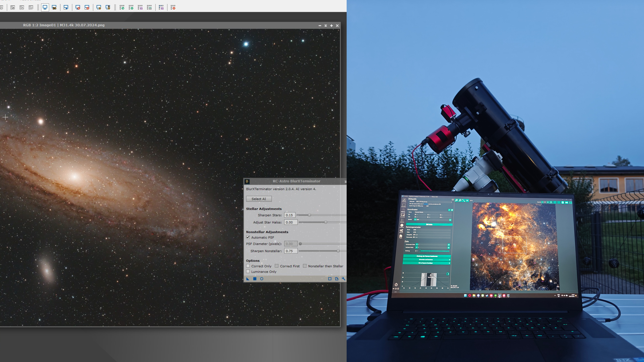Image resolution: width=644 pixels, height=362 pixels.
Task: Click the document icon in BlurXTerminator footer
Action: 337,279
